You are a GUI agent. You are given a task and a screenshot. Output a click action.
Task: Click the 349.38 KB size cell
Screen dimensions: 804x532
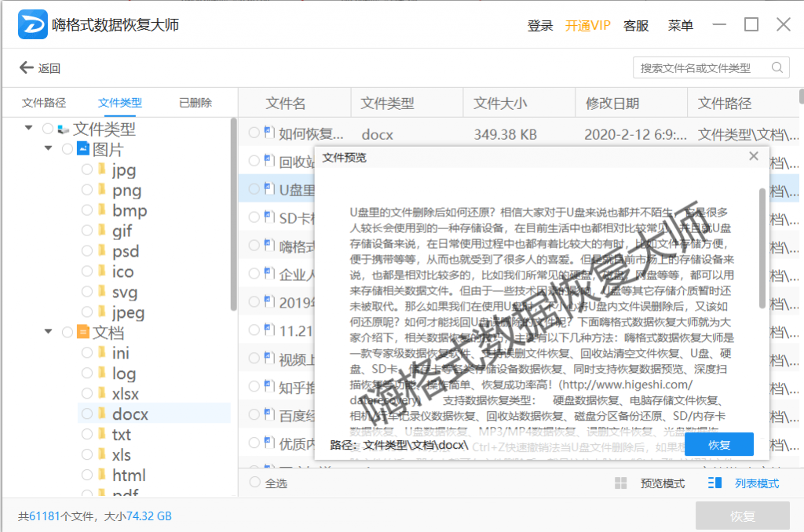tap(505, 134)
